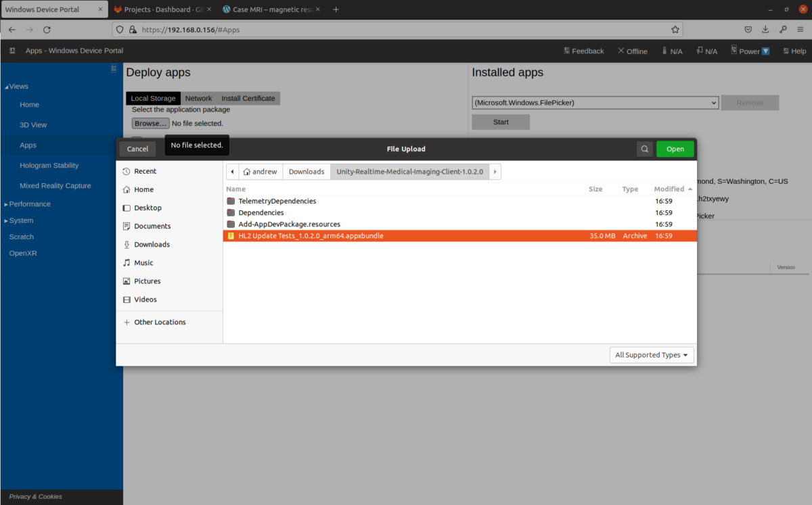Click the green Open button
The width and height of the screenshot is (812, 505).
click(675, 149)
